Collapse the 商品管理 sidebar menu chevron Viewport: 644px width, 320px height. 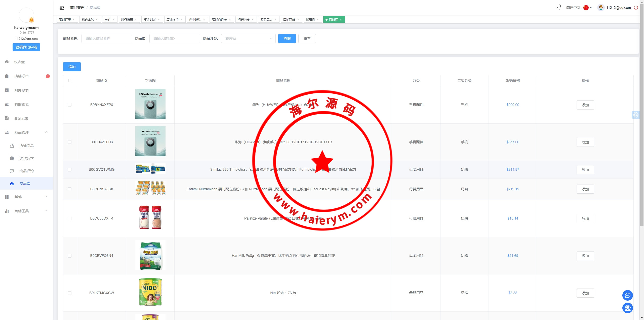tap(46, 132)
